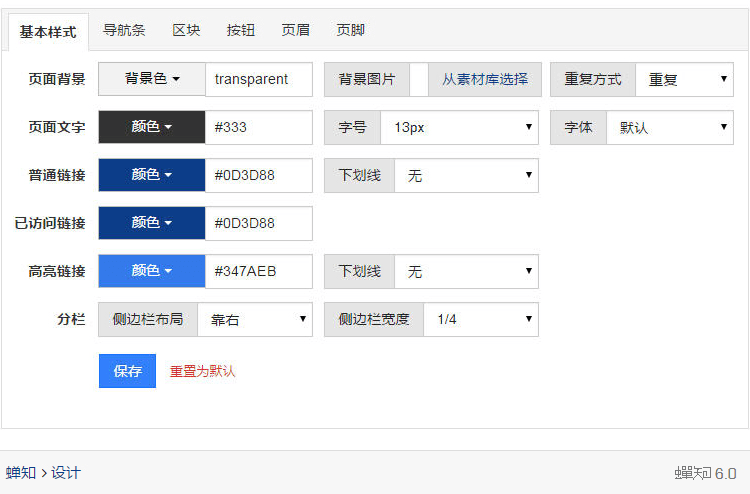Click the 保存 button

tap(127, 371)
